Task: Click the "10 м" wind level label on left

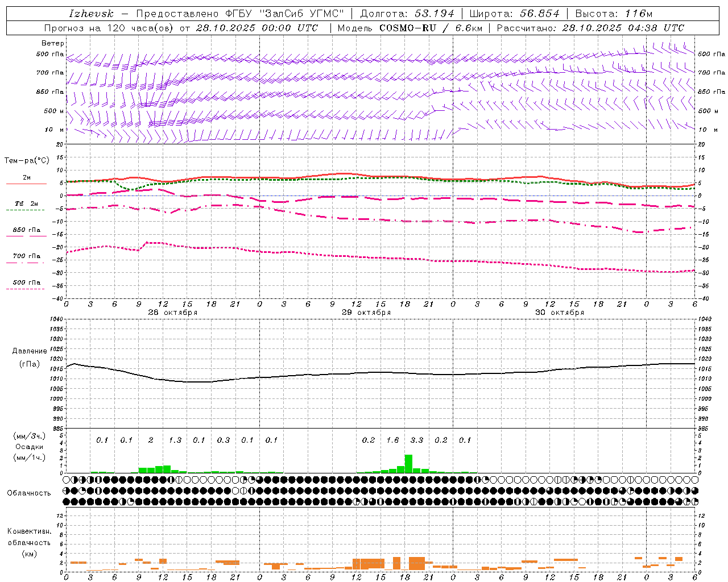Action: pyautogui.click(x=54, y=130)
